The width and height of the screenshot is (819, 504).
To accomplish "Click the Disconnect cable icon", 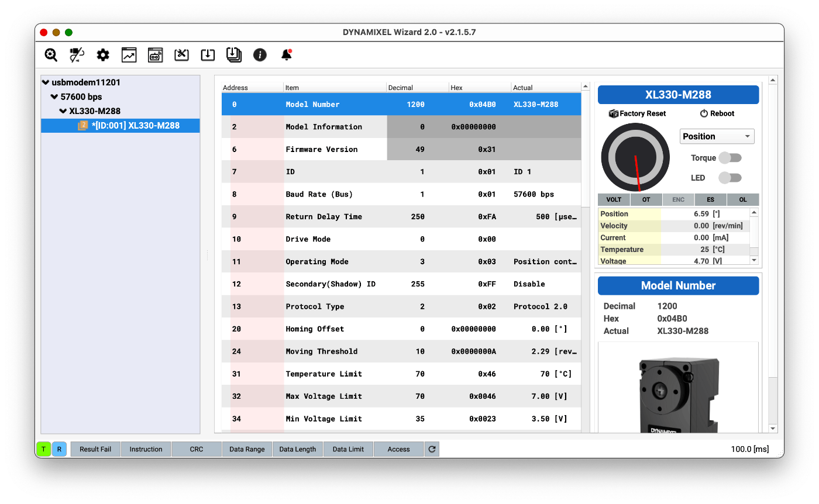I will click(77, 55).
